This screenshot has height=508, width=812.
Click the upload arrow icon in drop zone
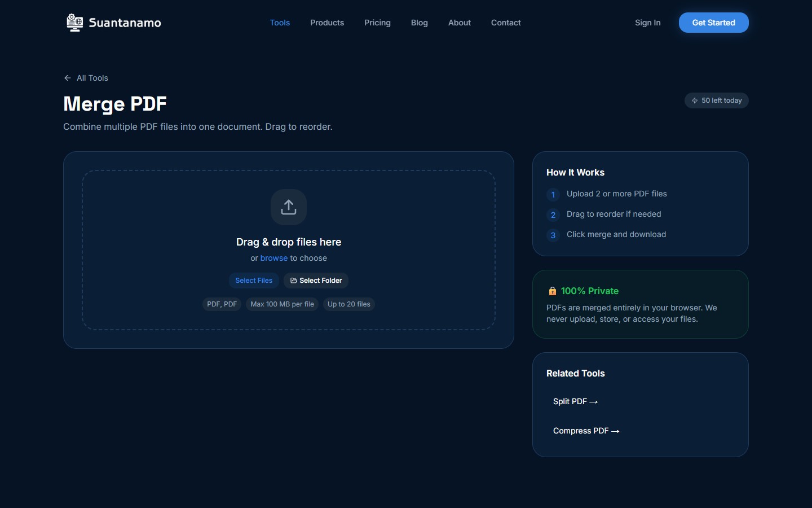[x=289, y=207]
